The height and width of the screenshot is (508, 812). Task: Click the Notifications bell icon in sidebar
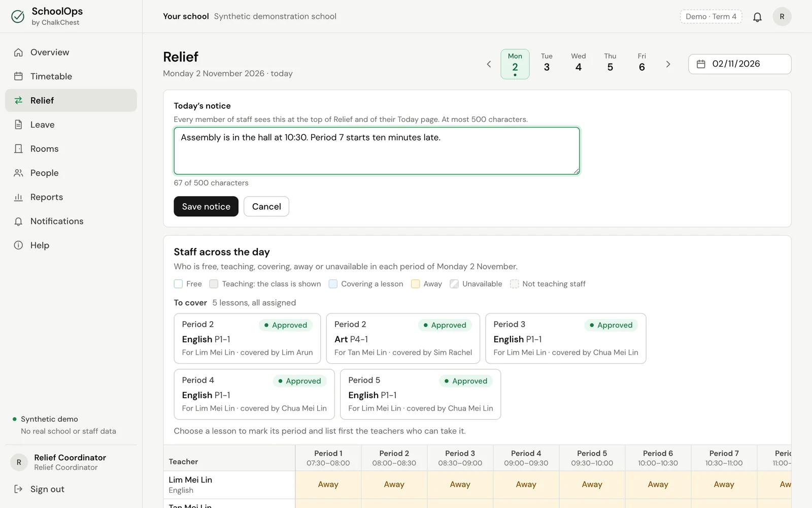(x=18, y=221)
